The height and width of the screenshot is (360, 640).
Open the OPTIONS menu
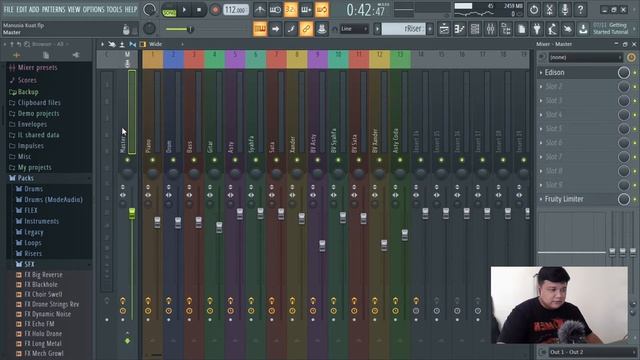click(x=93, y=9)
